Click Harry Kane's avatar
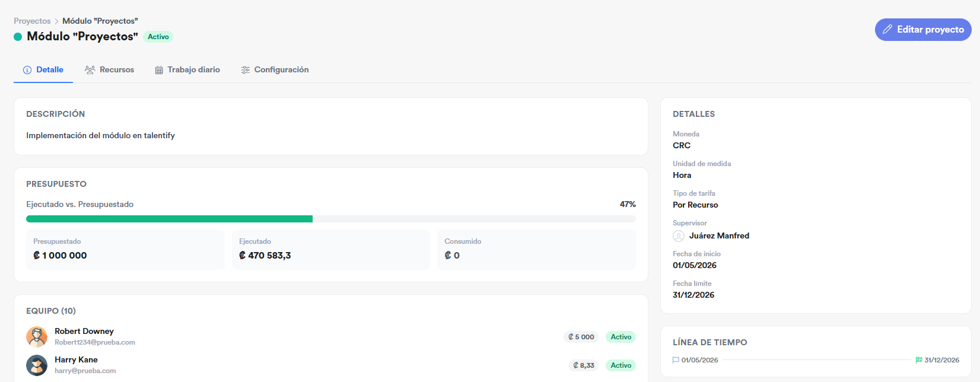This screenshot has width=980, height=382. click(x=37, y=365)
